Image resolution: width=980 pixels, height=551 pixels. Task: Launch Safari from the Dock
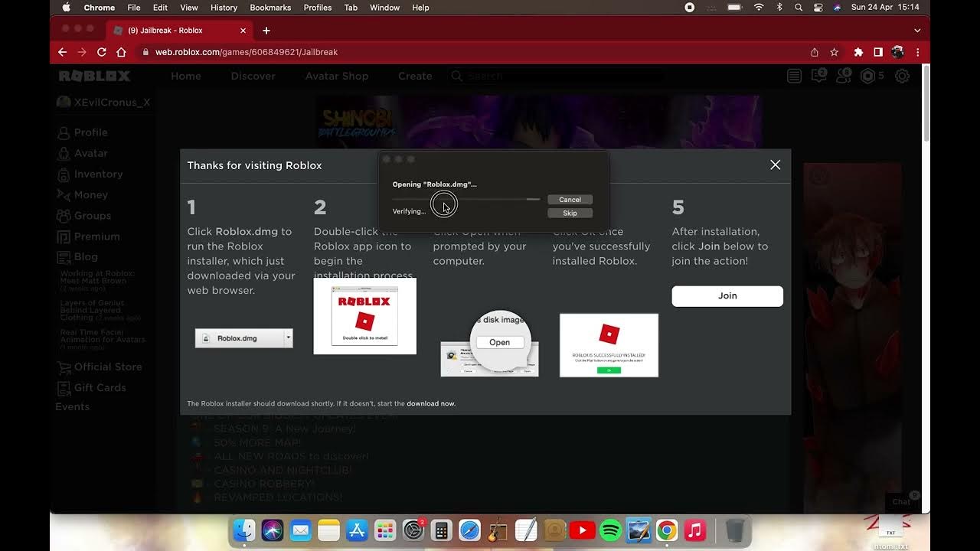pyautogui.click(x=469, y=530)
